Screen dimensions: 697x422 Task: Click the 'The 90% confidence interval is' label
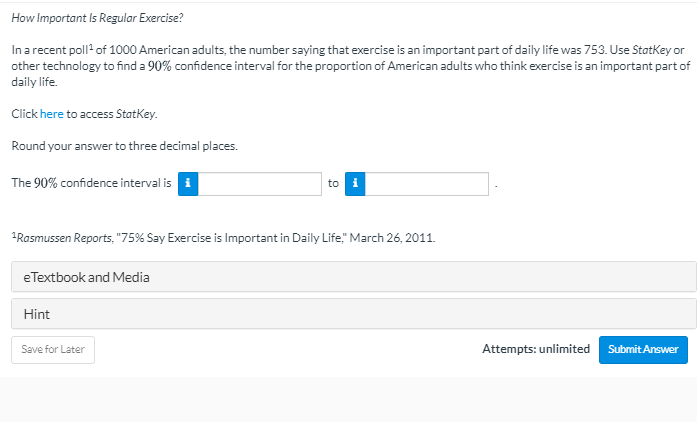pyautogui.click(x=91, y=184)
